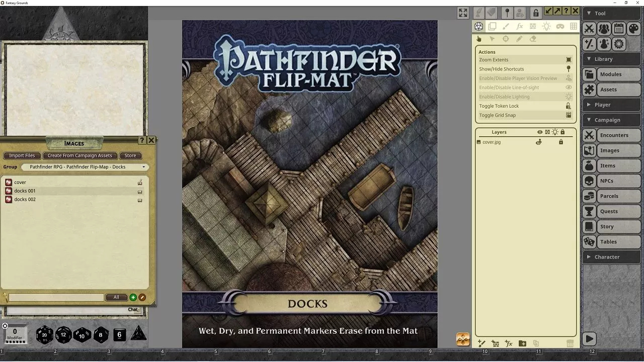
Task: Toggle the cover.jpg layer lock
Action: coord(561,142)
